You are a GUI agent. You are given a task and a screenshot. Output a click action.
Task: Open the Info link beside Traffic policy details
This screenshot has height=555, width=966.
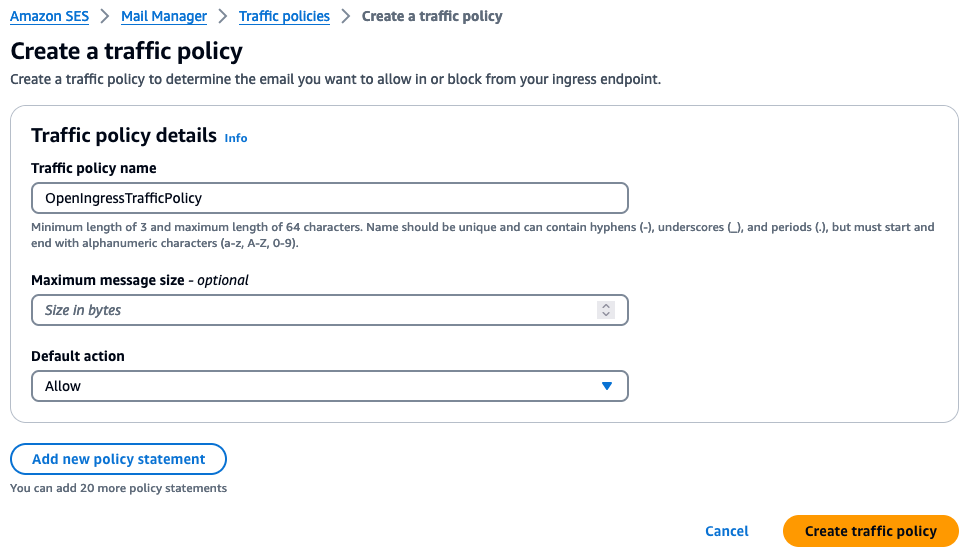pyautogui.click(x=236, y=138)
